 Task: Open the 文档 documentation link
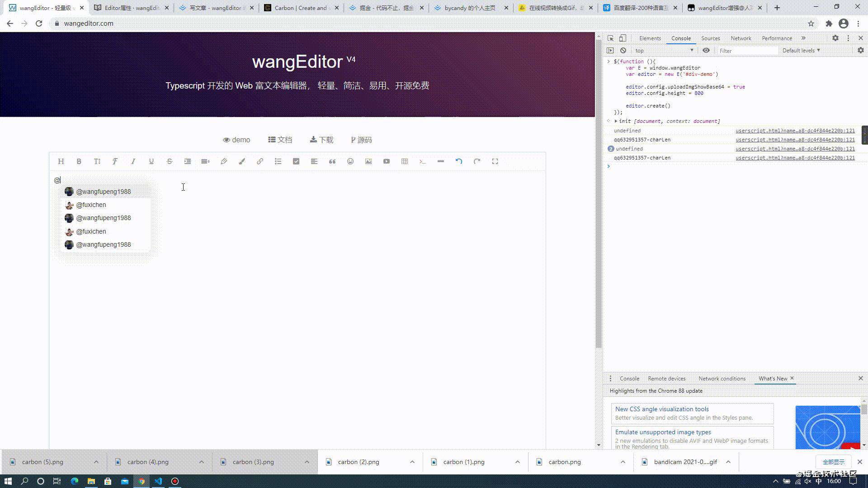click(x=280, y=140)
